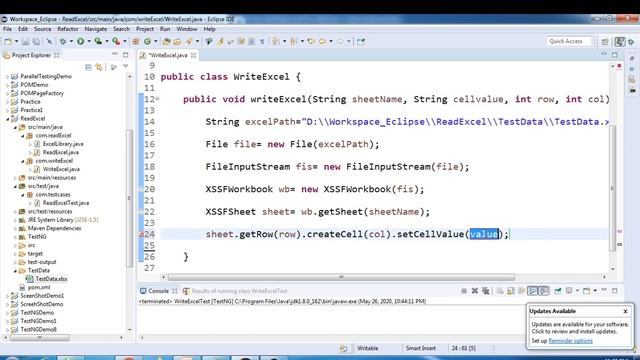The width and height of the screenshot is (640, 360).
Task: Click the New file toolbar icon
Action: (x=8, y=41)
